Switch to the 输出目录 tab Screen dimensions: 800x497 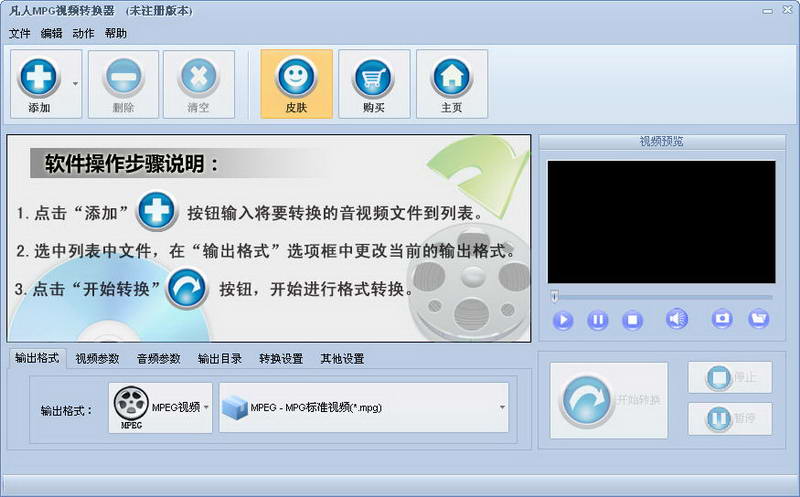coord(220,359)
